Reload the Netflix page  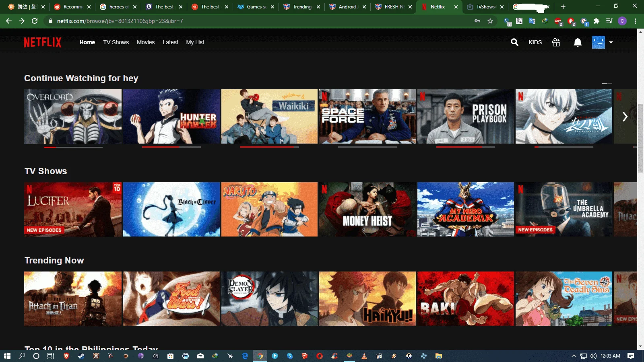(35, 21)
